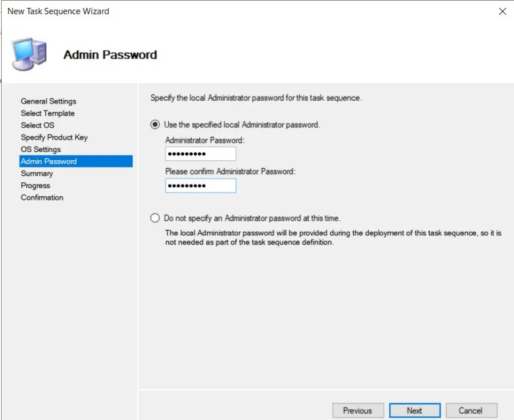Navigate to OS Settings step
The width and height of the screenshot is (514, 420).
pyautogui.click(x=40, y=149)
